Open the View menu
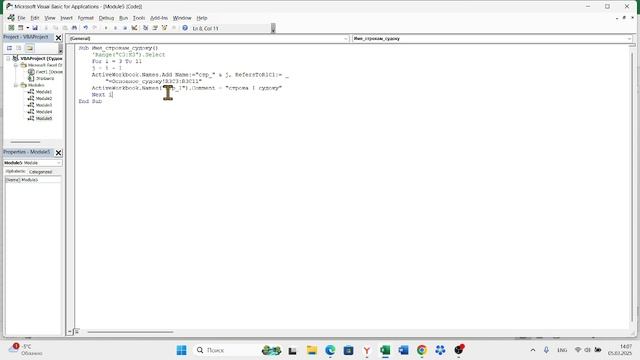The height and width of the screenshot is (360, 640). (x=50, y=18)
